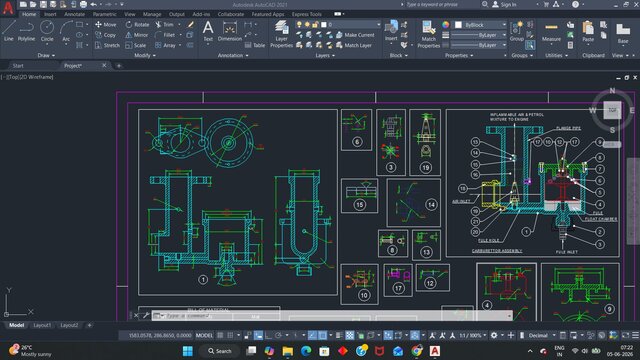Click Make Current layer button
Viewport: 640px width, 360px height.
coord(355,35)
